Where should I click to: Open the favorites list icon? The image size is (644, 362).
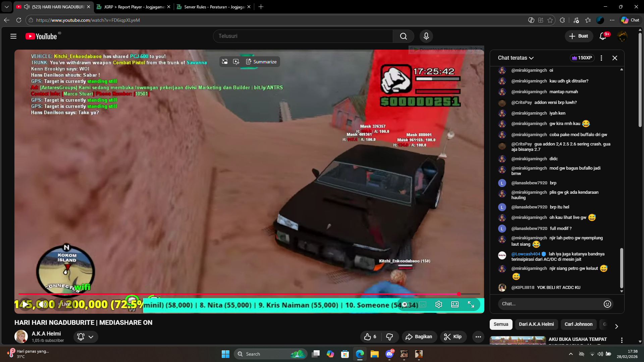[x=588, y=20]
